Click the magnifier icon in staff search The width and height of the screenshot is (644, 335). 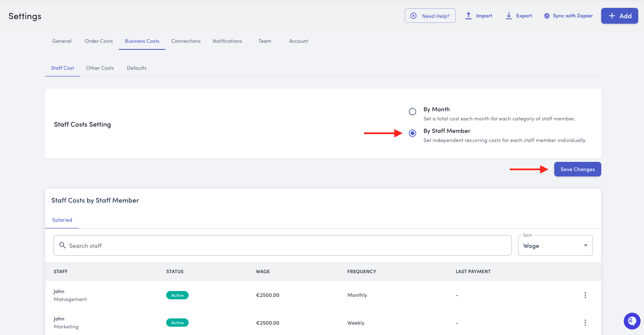[63, 245]
